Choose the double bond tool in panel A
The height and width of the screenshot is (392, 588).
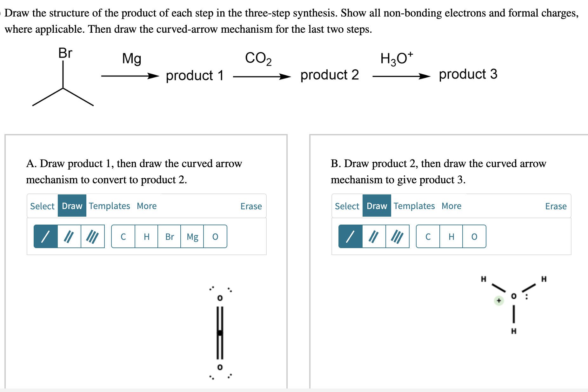[x=70, y=236]
